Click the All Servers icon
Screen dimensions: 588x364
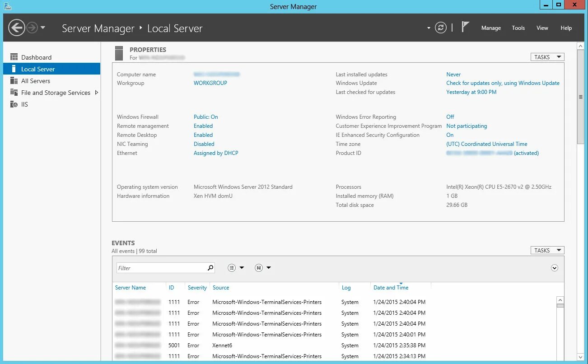(14, 81)
